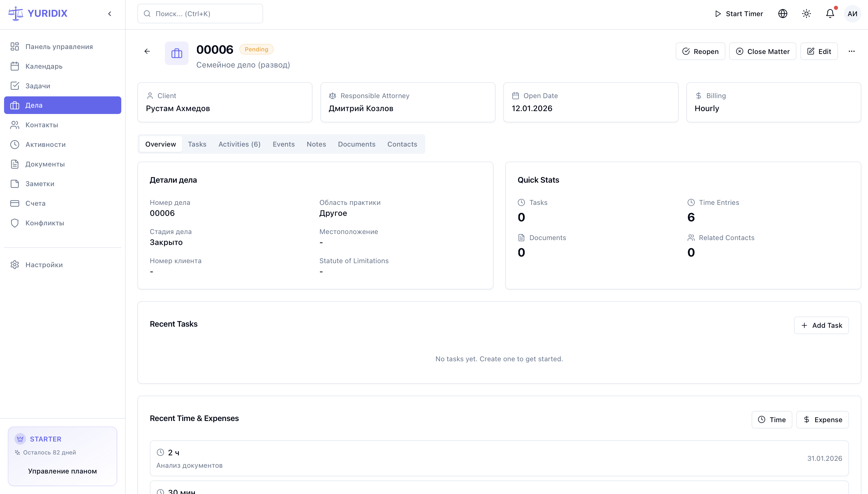The height and width of the screenshot is (494, 868).
Task: Toggle light/dark theme with the sun icon
Action: click(806, 13)
